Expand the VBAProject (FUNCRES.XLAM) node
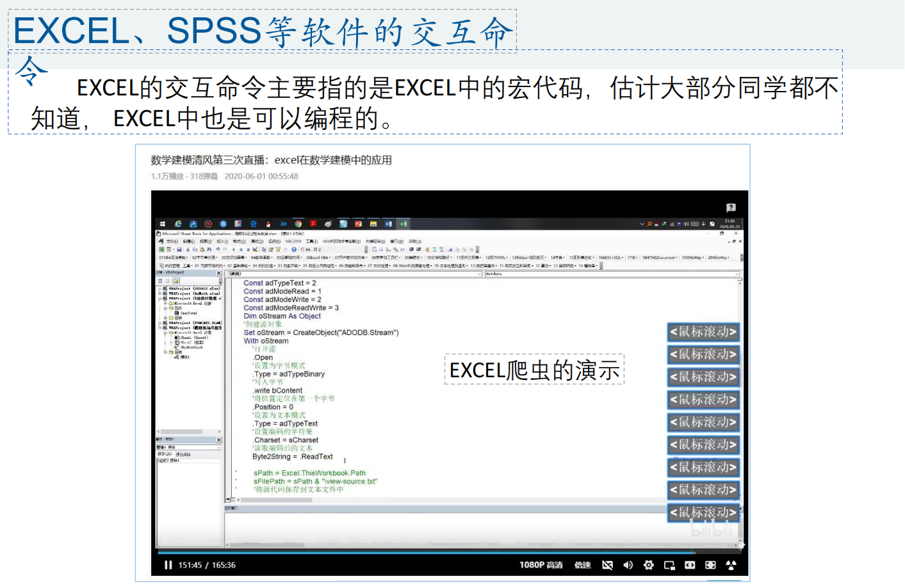The width and height of the screenshot is (905, 588). (160, 323)
